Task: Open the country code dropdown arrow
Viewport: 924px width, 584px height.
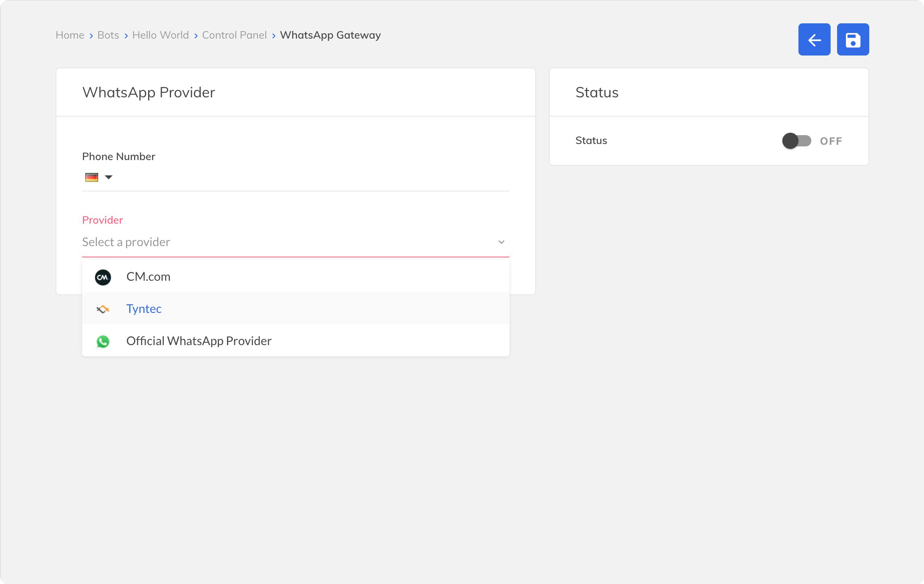Action: click(x=109, y=177)
